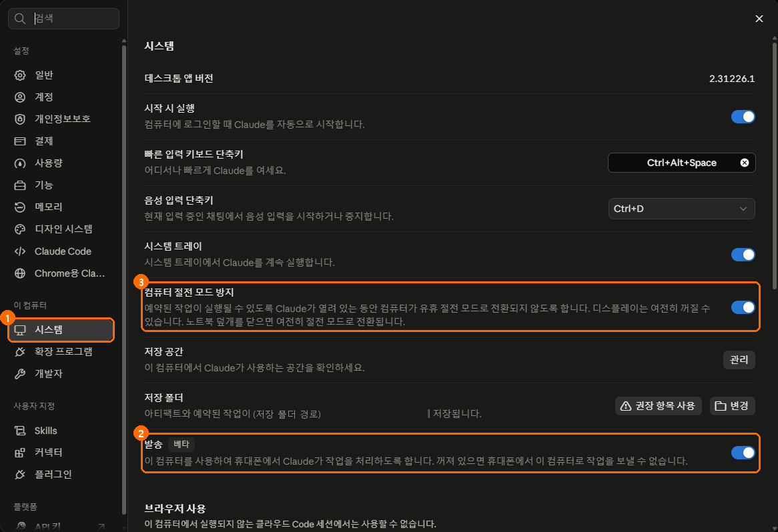Image resolution: width=778 pixels, height=532 pixels.
Task: Click the plug icon beside 플러그인
Action: [20, 475]
